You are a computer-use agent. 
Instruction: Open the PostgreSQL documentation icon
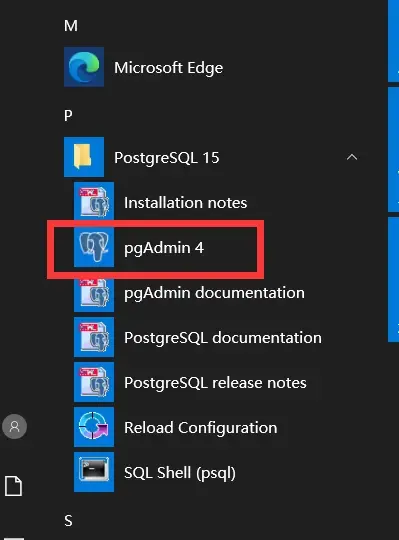click(x=94, y=337)
